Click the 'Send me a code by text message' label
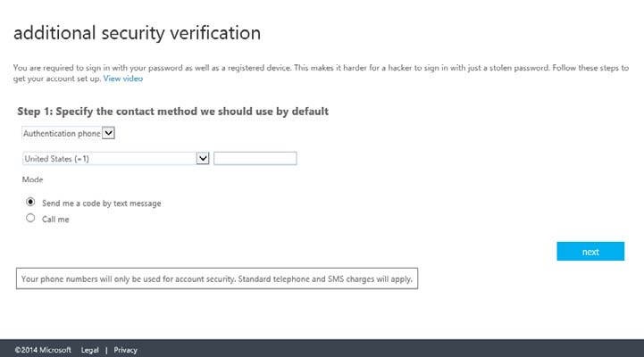This screenshot has width=644, height=357. 101,203
